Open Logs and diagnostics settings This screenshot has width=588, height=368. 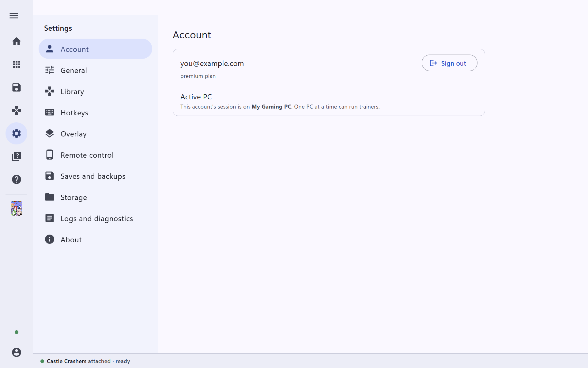(x=95, y=218)
